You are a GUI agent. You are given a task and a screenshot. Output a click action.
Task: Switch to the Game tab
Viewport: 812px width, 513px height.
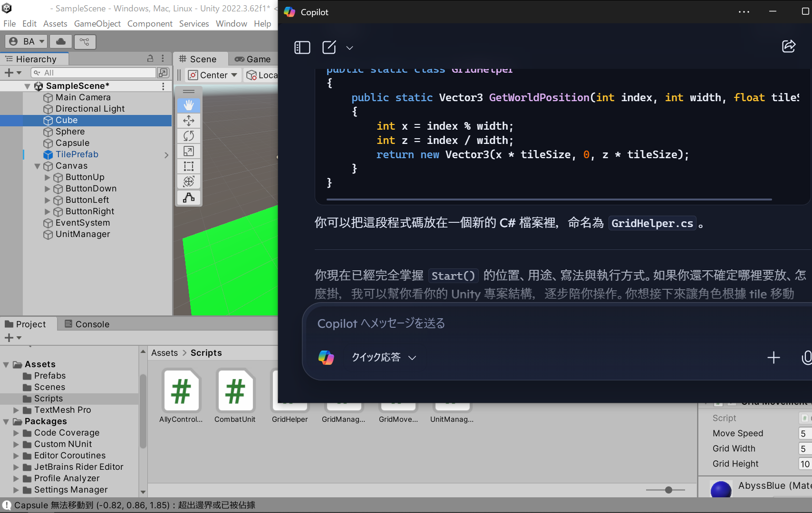[252, 59]
